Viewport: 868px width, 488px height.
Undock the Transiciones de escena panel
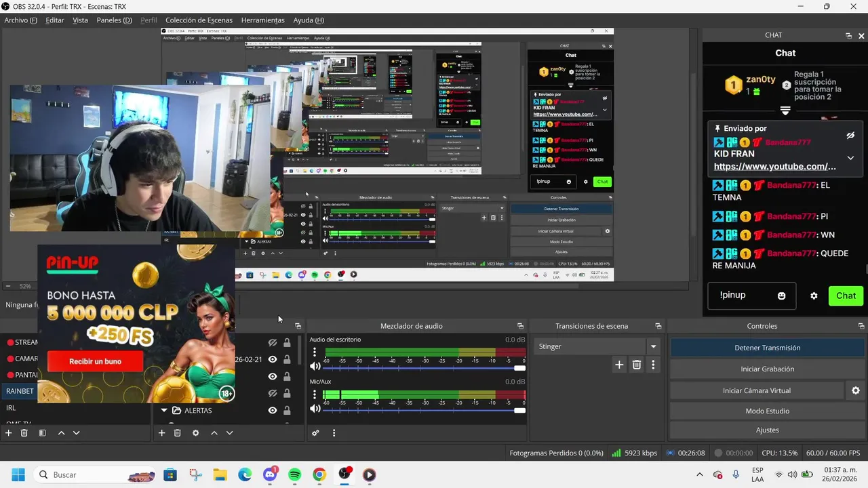(658, 326)
